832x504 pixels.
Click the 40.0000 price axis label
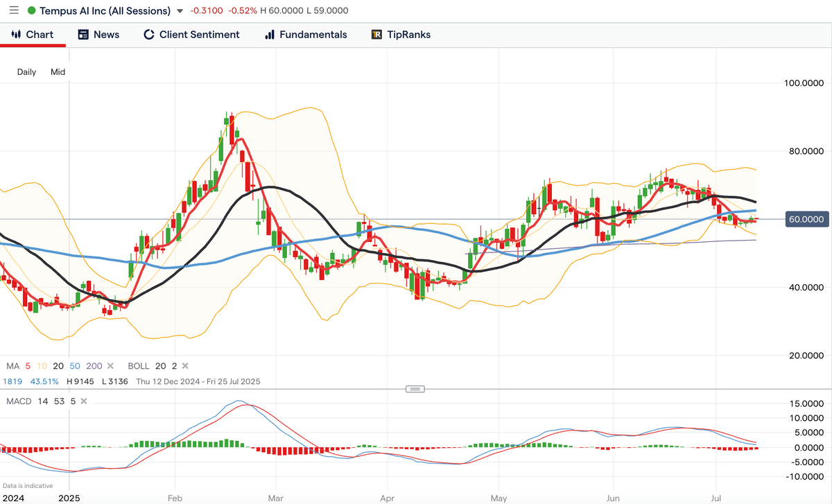pos(807,287)
